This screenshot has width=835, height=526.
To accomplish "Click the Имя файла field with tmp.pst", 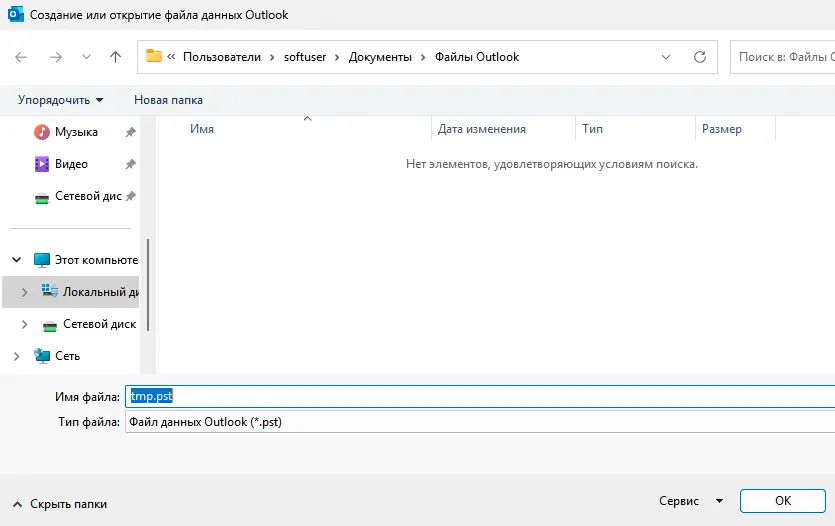I will (x=480, y=397).
